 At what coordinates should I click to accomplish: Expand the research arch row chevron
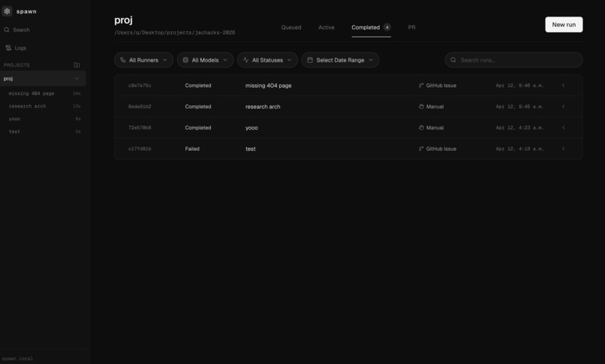click(x=563, y=107)
